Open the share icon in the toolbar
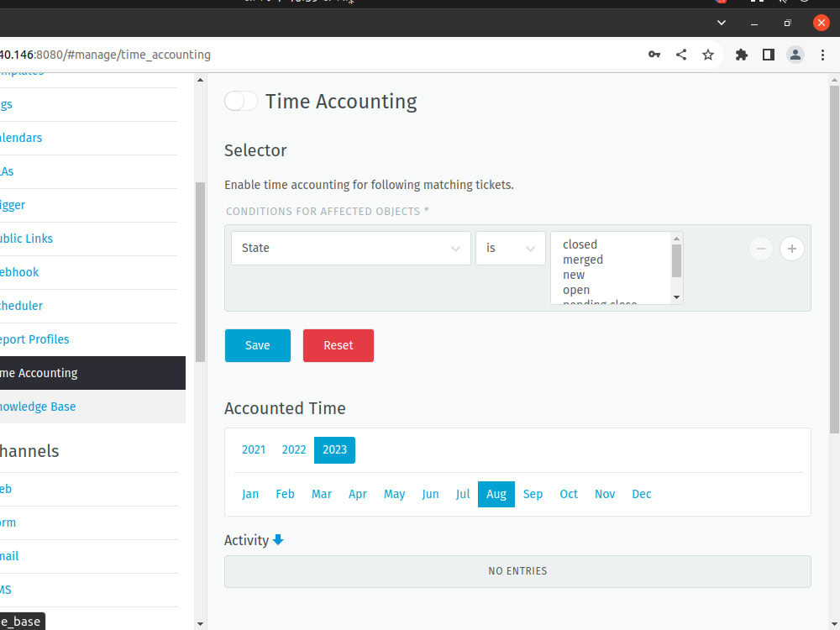This screenshot has width=840, height=630. coord(681,54)
